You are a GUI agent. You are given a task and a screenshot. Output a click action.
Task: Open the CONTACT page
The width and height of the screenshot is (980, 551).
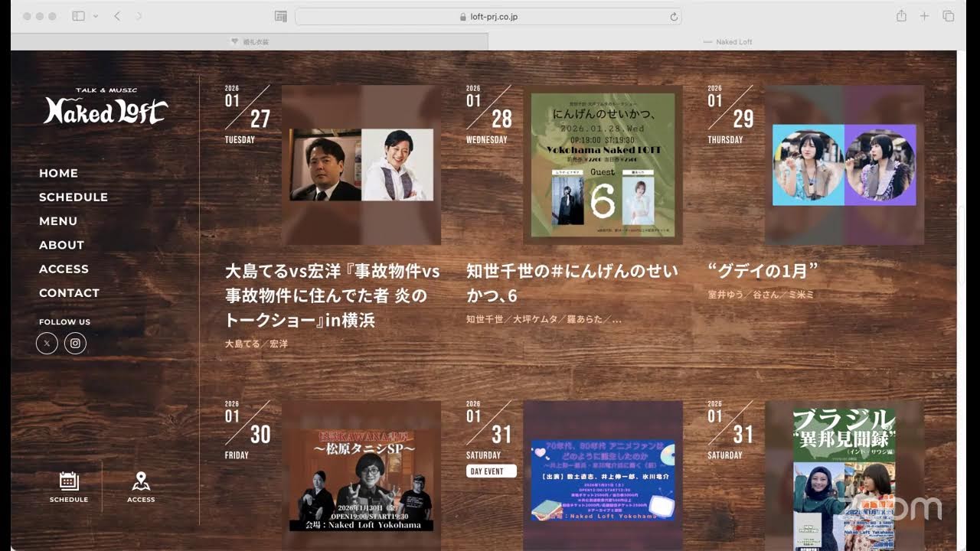pos(69,293)
